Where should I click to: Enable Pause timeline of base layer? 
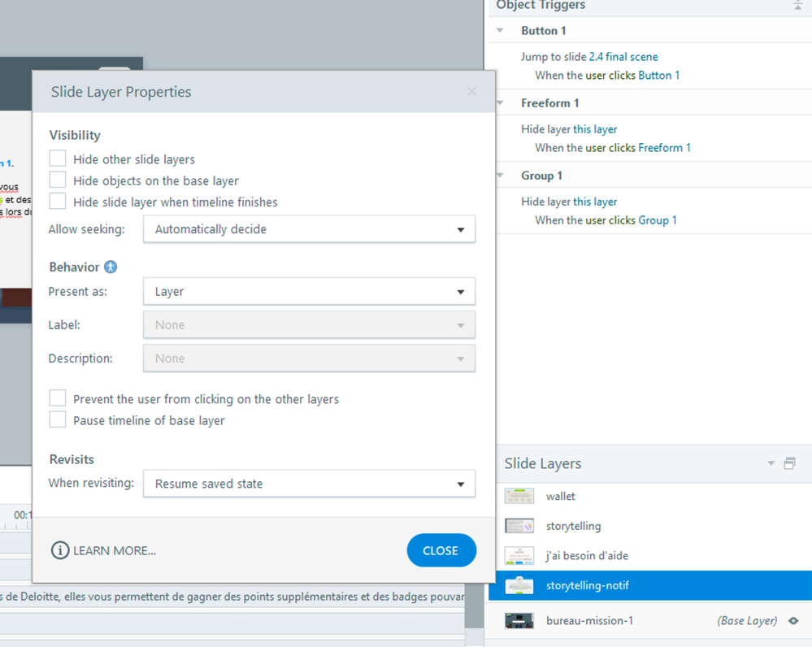(x=58, y=419)
